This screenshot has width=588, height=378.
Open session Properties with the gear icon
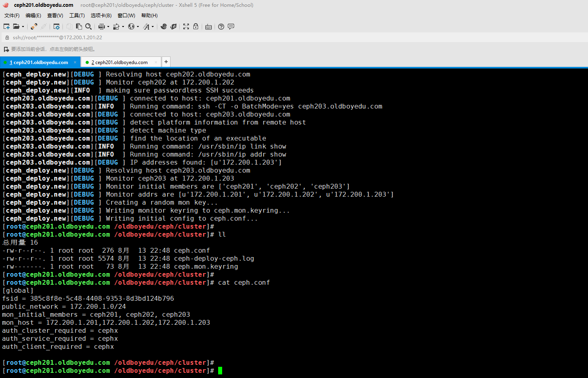pyautogui.click(x=56, y=26)
